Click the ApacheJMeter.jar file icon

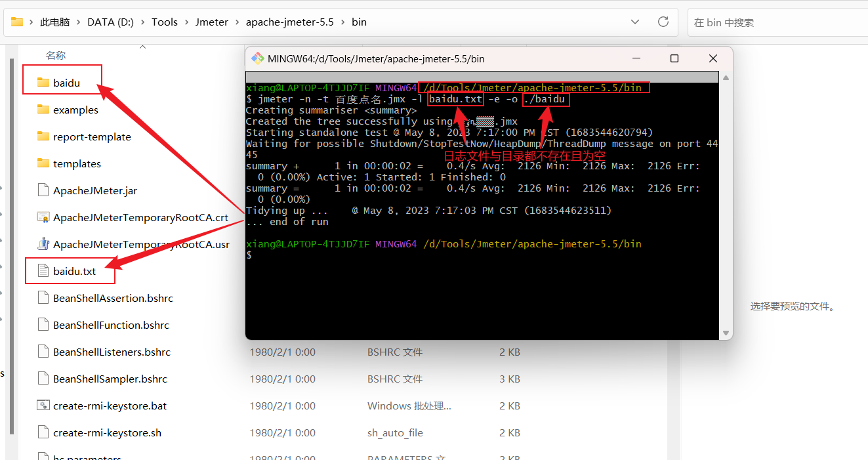[x=43, y=190]
